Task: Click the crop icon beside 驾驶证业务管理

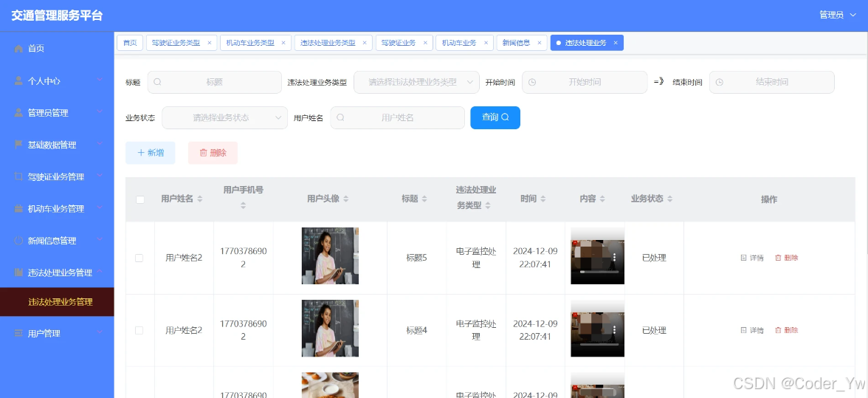Action: pyautogui.click(x=19, y=176)
